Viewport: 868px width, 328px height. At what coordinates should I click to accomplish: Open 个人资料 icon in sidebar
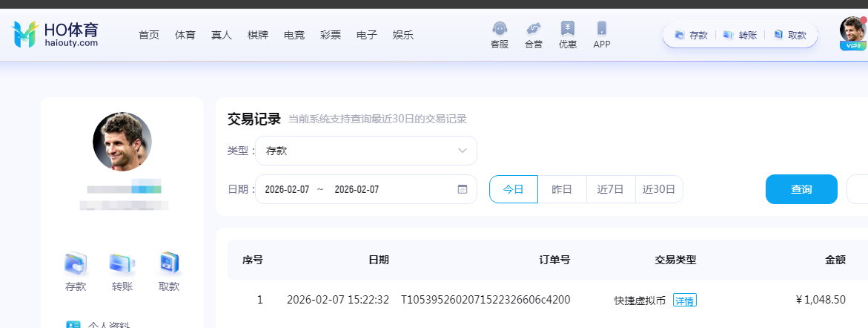coord(73,325)
